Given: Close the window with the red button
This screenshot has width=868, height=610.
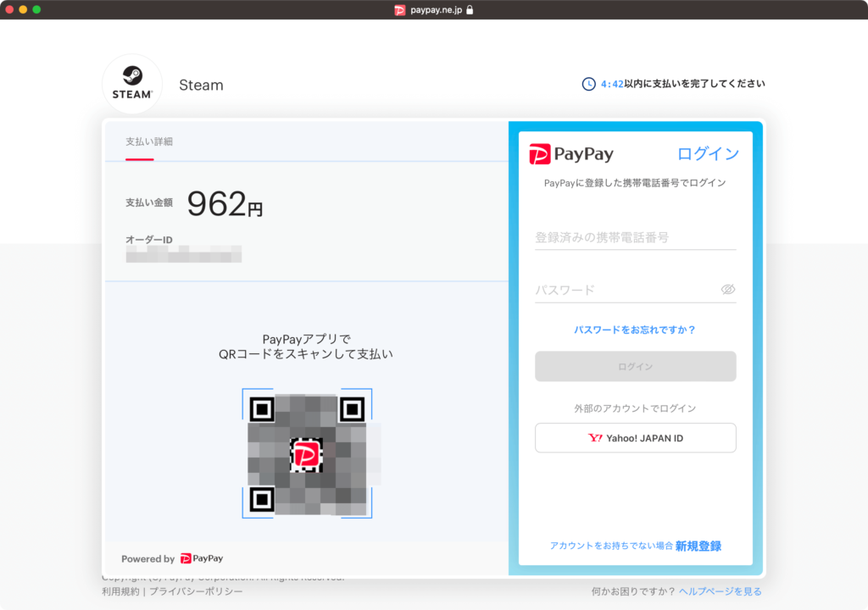Looking at the screenshot, I should [9, 9].
